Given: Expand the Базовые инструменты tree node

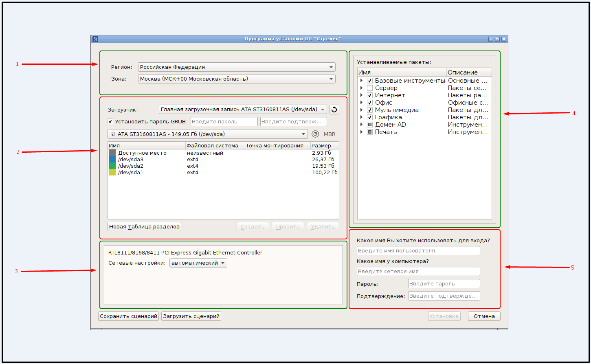Looking at the screenshot, I should (361, 81).
